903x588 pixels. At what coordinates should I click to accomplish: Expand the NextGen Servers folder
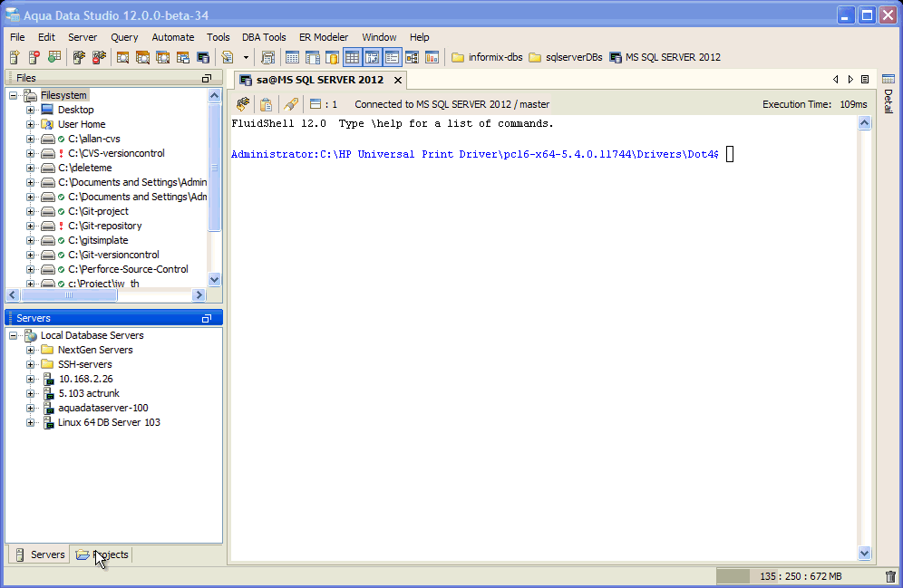tap(31, 350)
